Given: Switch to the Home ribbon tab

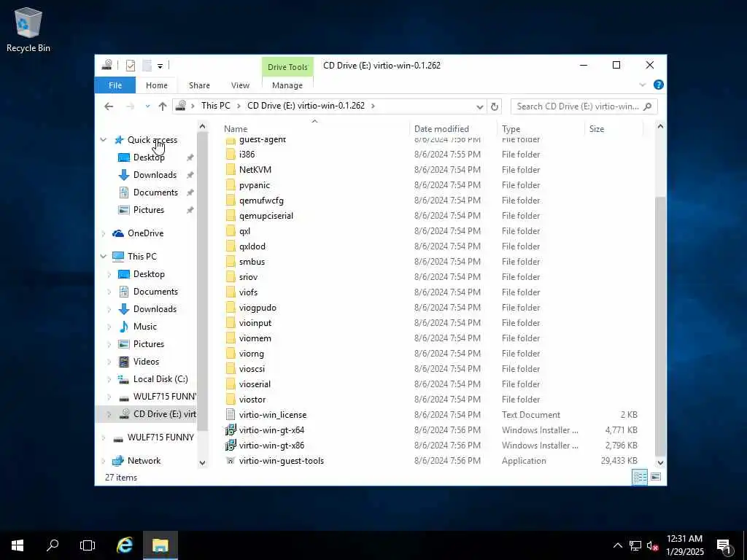Looking at the screenshot, I should [x=157, y=85].
